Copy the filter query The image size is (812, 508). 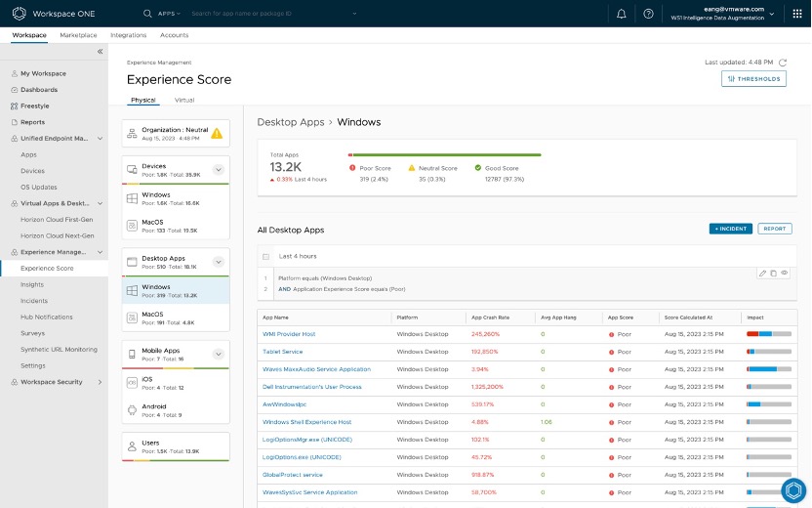(773, 273)
